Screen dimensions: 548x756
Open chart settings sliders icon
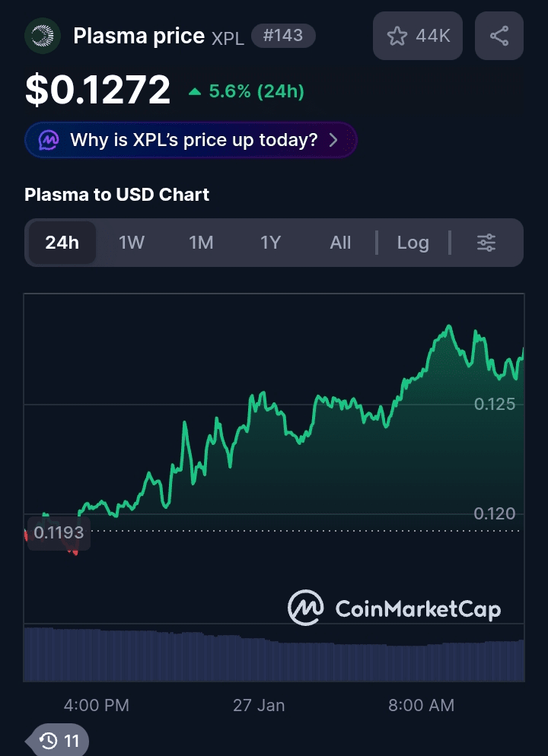(x=486, y=243)
